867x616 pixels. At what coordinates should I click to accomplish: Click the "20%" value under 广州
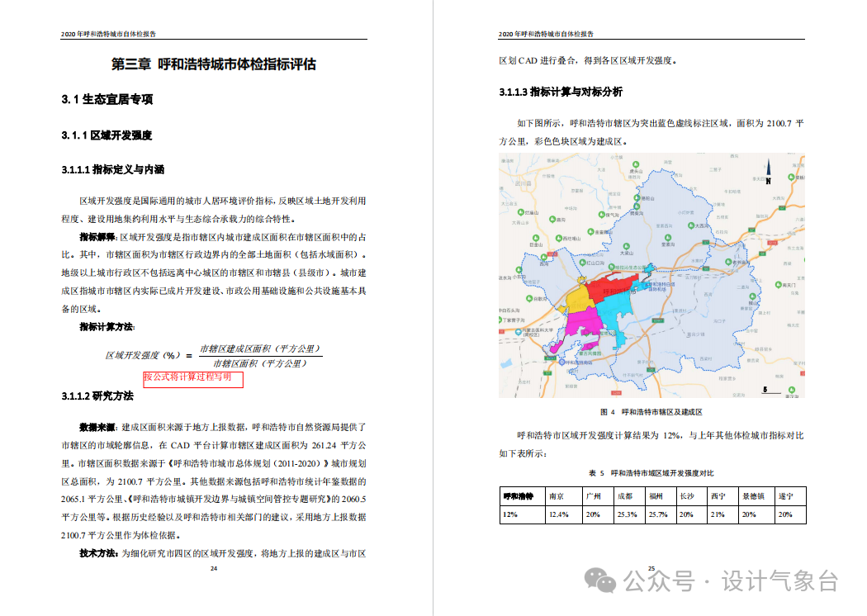click(x=593, y=514)
